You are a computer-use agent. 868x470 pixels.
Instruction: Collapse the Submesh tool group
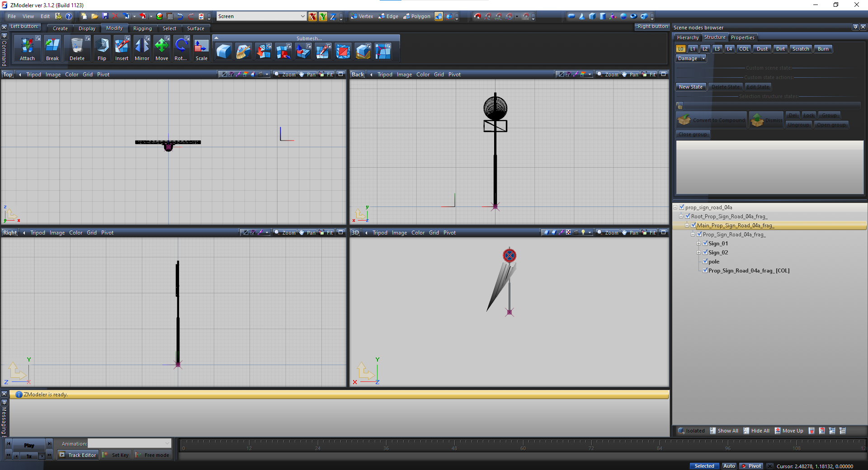[x=216, y=38]
